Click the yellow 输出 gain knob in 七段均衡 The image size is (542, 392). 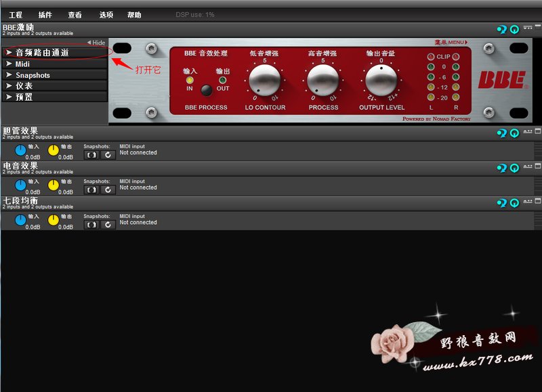pyautogui.click(x=54, y=220)
